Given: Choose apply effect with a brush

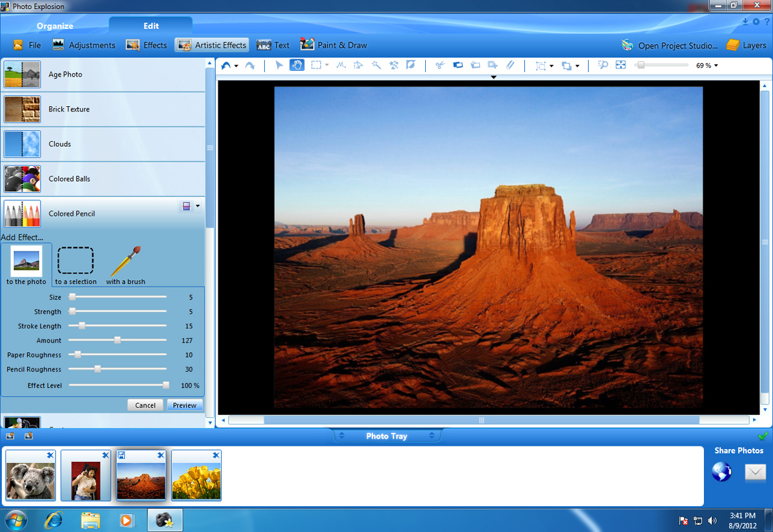Looking at the screenshot, I should click(126, 265).
